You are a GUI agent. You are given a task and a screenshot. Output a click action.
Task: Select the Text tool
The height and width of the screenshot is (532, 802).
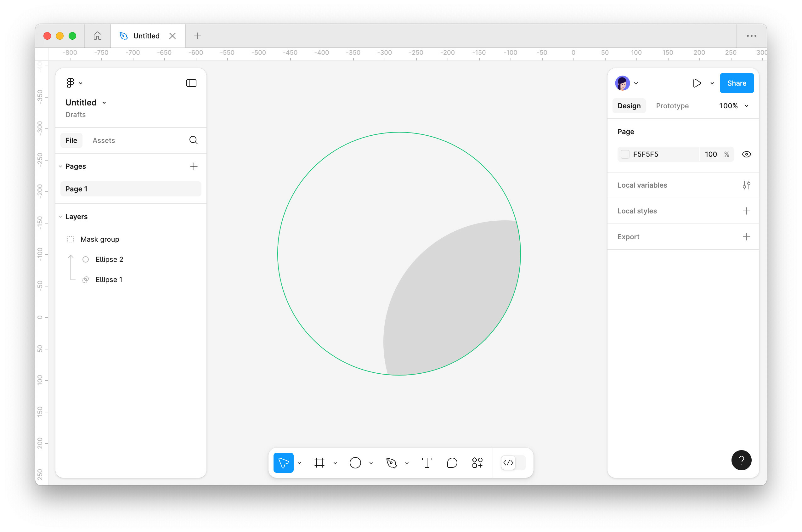coord(427,463)
